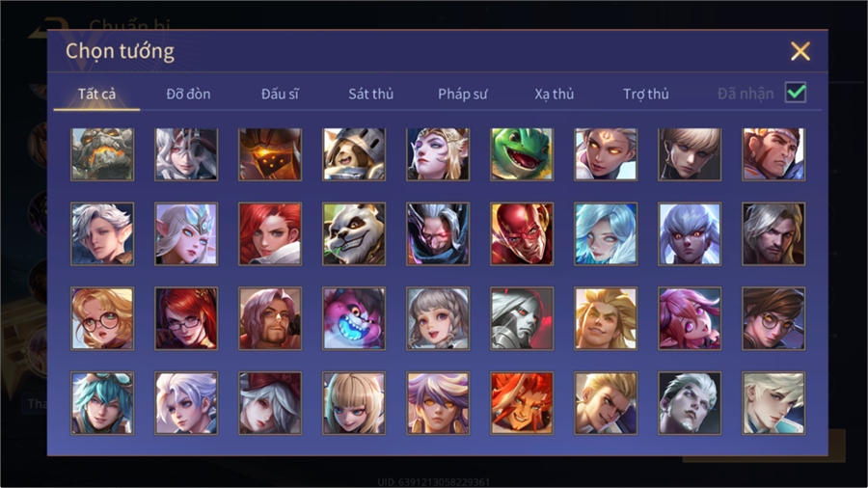This screenshot has width=868, height=488.
Task: Choose the stone golem hero in first slot
Action: coord(102,153)
